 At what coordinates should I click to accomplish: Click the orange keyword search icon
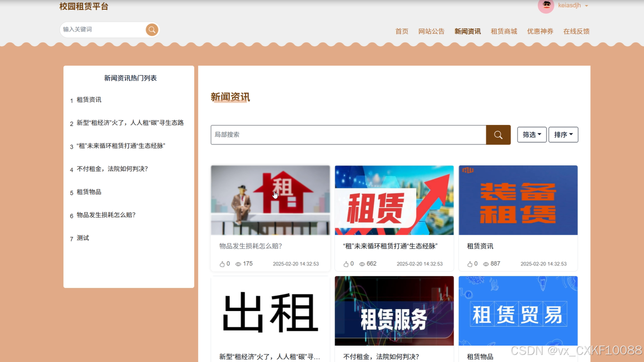click(x=152, y=30)
